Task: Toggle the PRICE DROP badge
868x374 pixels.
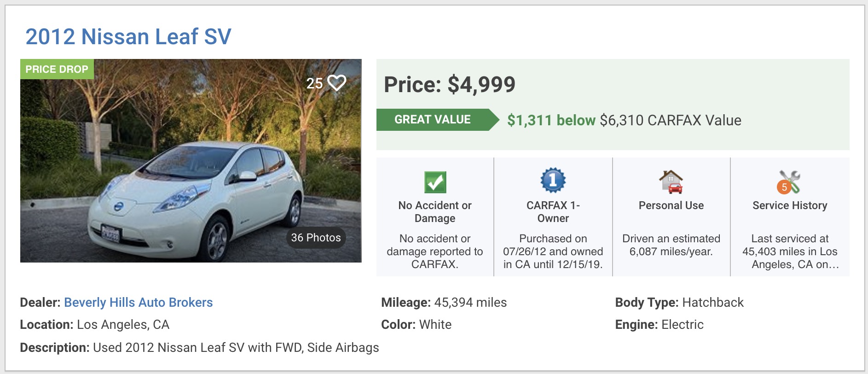Action: coord(57,70)
